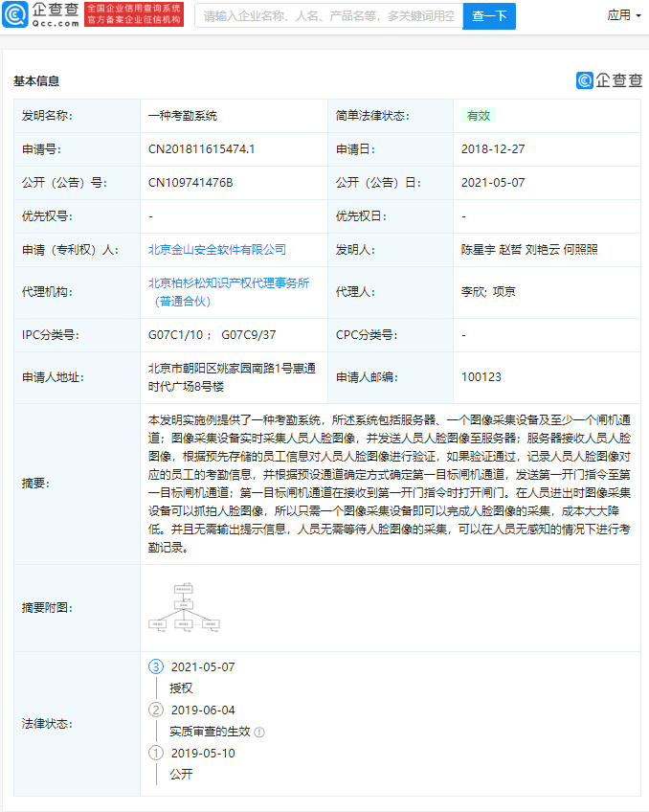Click the IPC classification G07C9/37
The width and height of the screenshot is (649, 812).
pyautogui.click(x=249, y=335)
